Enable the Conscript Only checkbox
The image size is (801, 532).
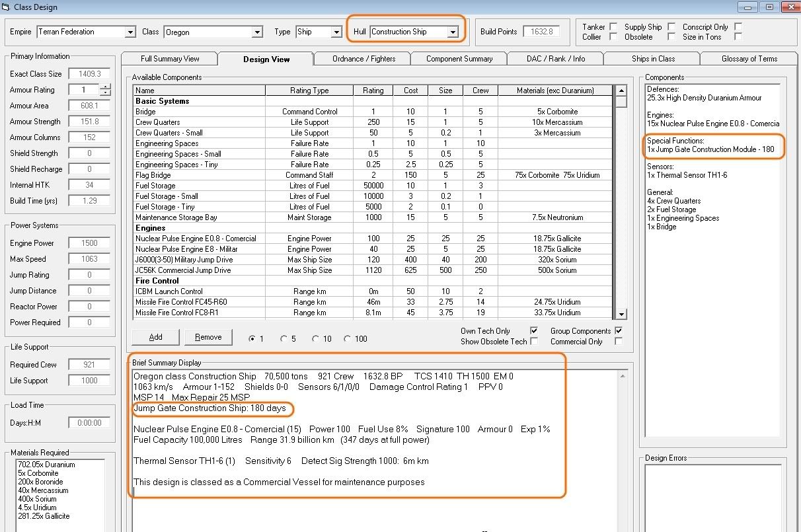point(738,27)
